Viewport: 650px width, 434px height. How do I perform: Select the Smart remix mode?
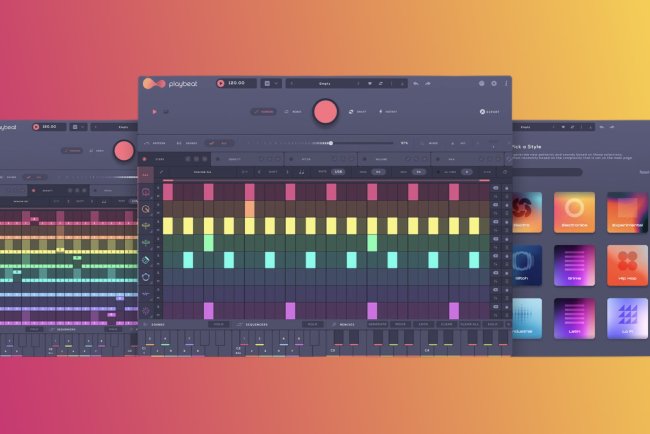pyautogui.click(x=357, y=112)
